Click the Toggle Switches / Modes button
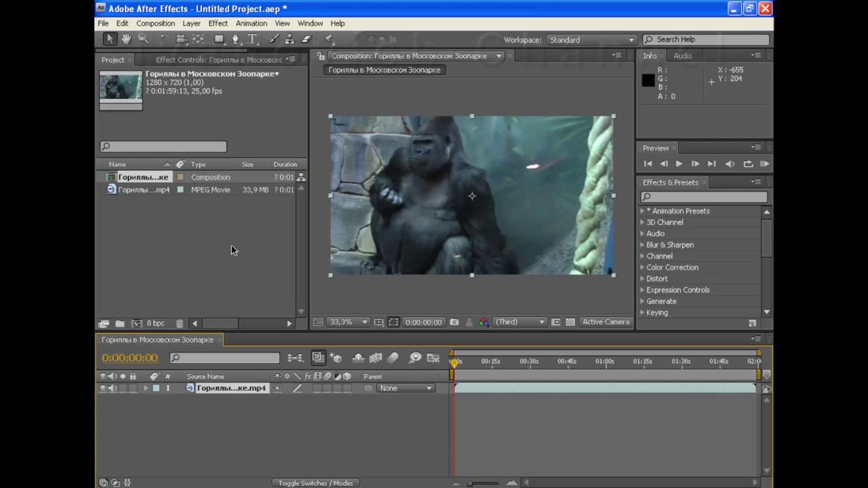 pos(315,483)
